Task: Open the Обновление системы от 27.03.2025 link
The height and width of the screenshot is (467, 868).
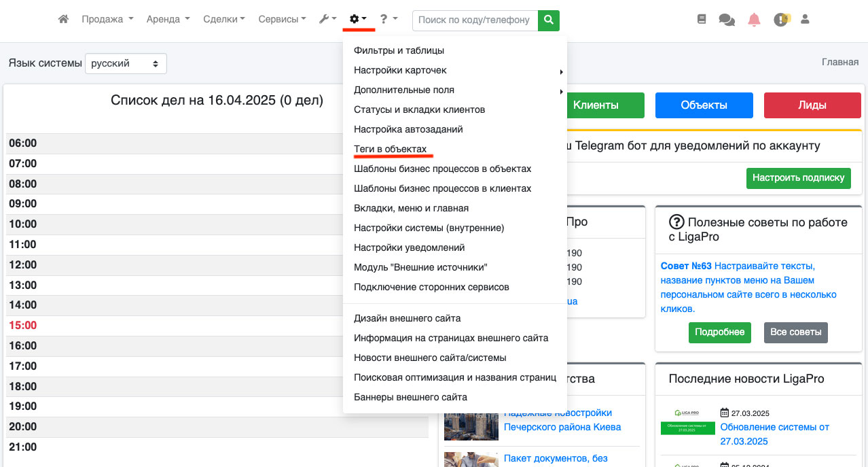Action: [x=774, y=434]
